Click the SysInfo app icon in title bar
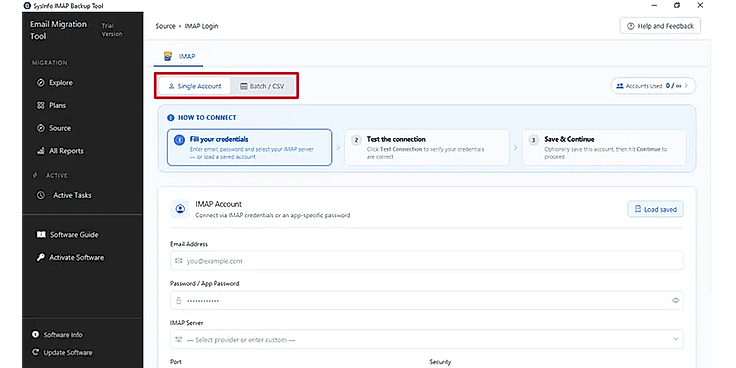736x368 pixels. click(26, 6)
